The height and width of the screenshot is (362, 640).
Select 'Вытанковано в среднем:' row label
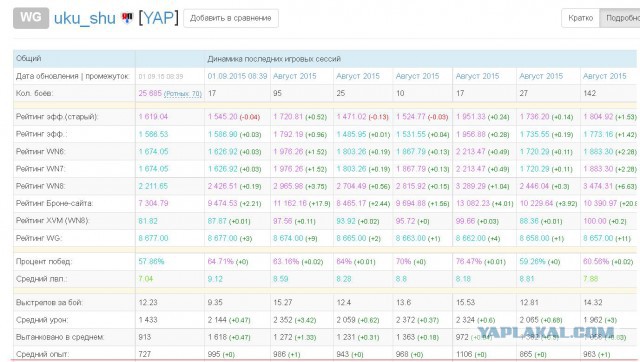(x=60, y=338)
